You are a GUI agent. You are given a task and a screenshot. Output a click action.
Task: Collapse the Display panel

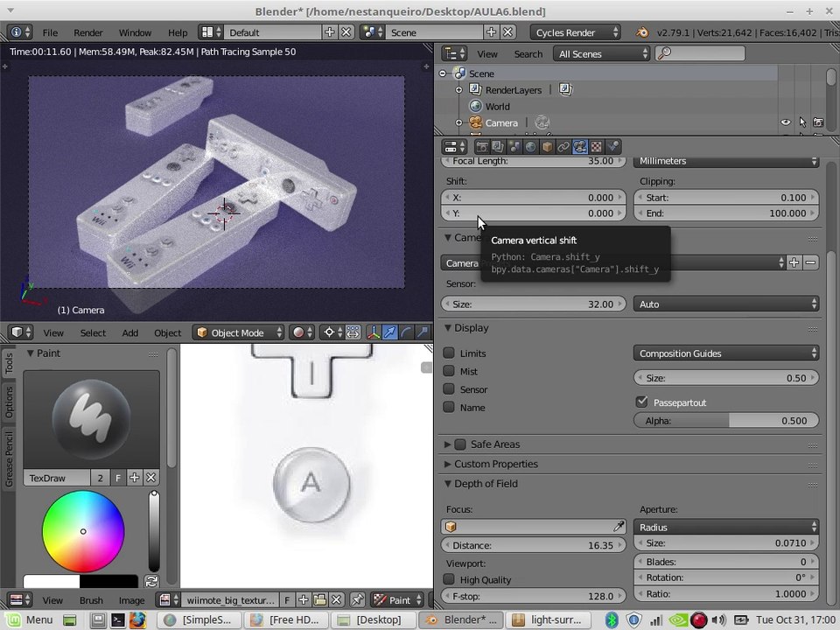pos(448,328)
